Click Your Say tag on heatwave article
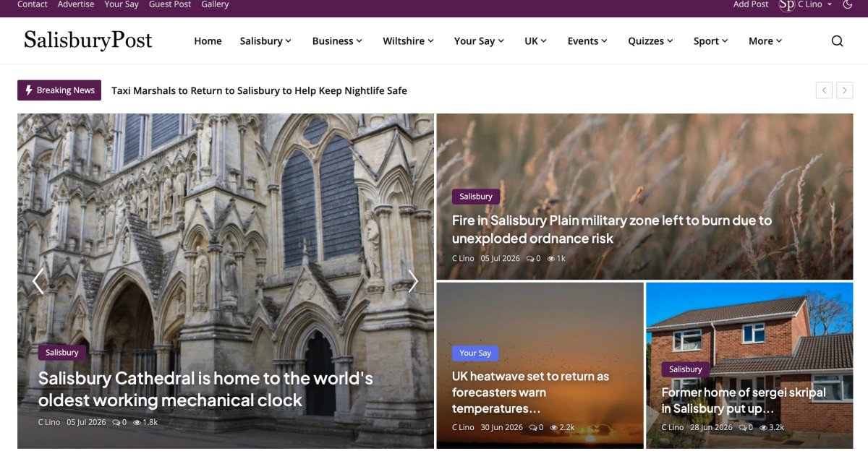Screen dimensions: 868x472 475,353
